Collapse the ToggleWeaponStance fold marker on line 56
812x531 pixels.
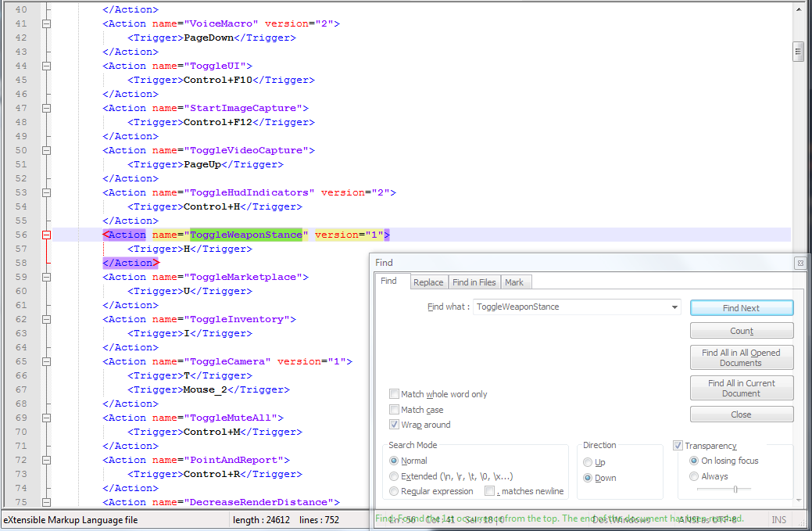click(x=47, y=235)
